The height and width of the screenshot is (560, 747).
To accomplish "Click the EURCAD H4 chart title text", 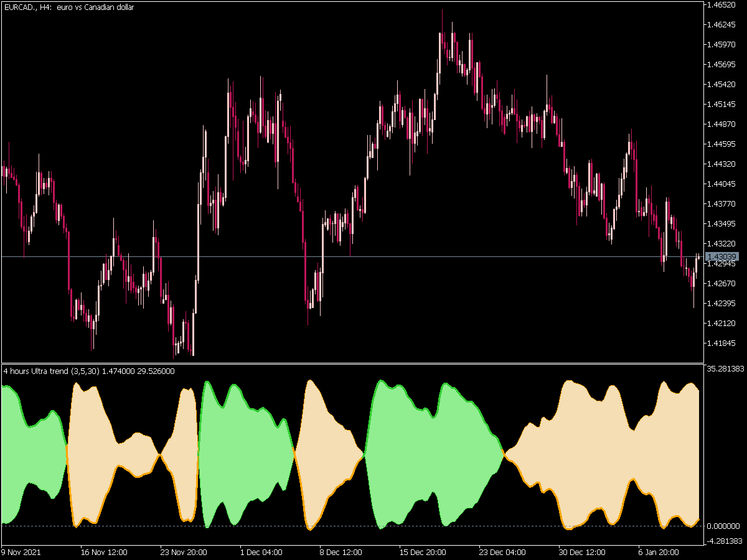I will [x=68, y=7].
